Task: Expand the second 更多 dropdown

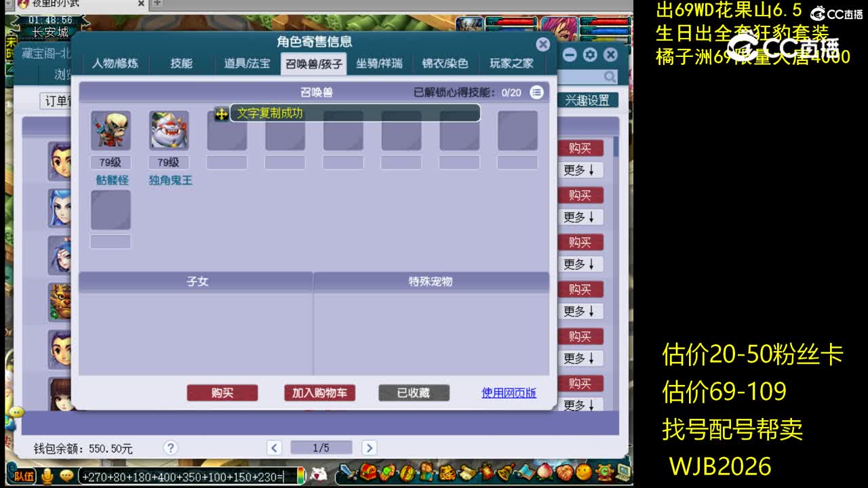Action: [x=580, y=218]
